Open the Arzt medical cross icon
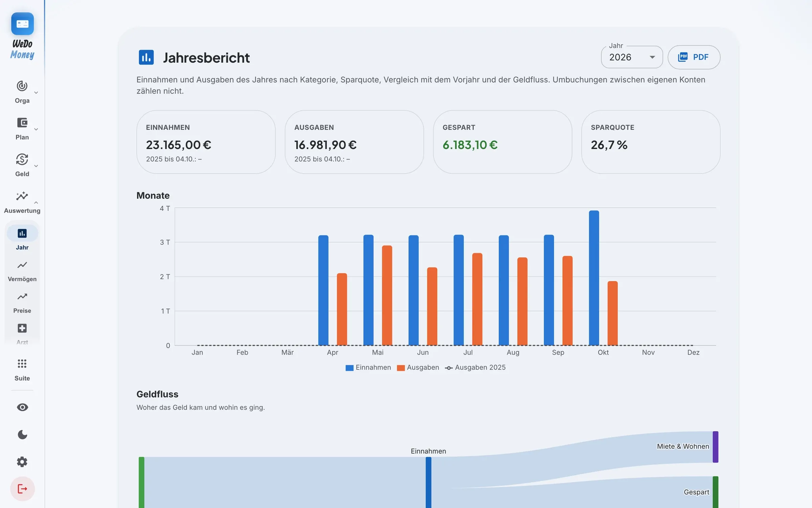 tap(22, 328)
